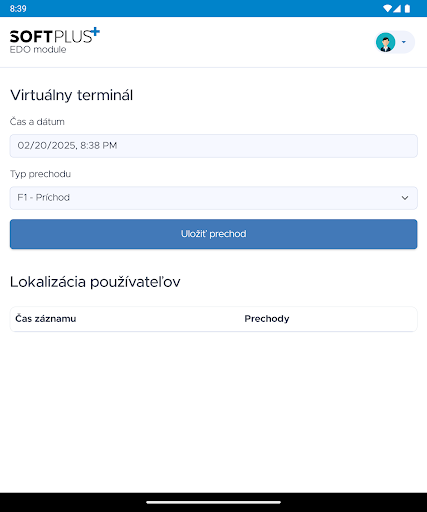
Task: Tap the Virtuálny terminál heading
Action: (x=72, y=95)
